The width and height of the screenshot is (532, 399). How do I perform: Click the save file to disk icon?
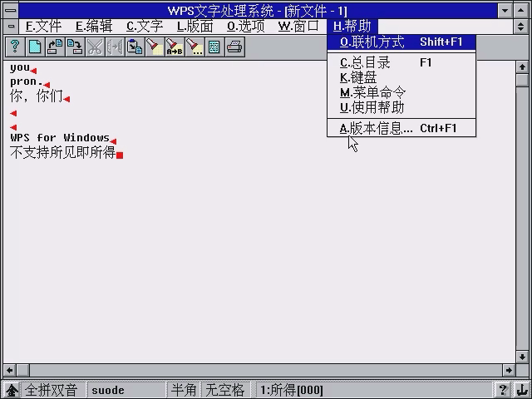coord(75,47)
